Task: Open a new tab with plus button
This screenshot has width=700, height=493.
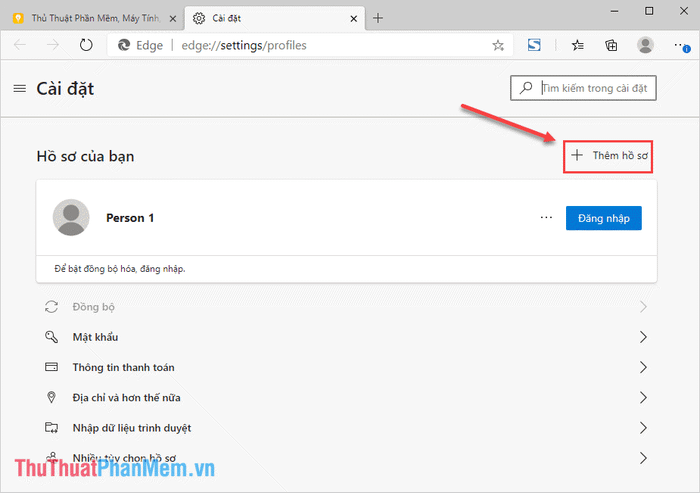Action: (x=378, y=18)
